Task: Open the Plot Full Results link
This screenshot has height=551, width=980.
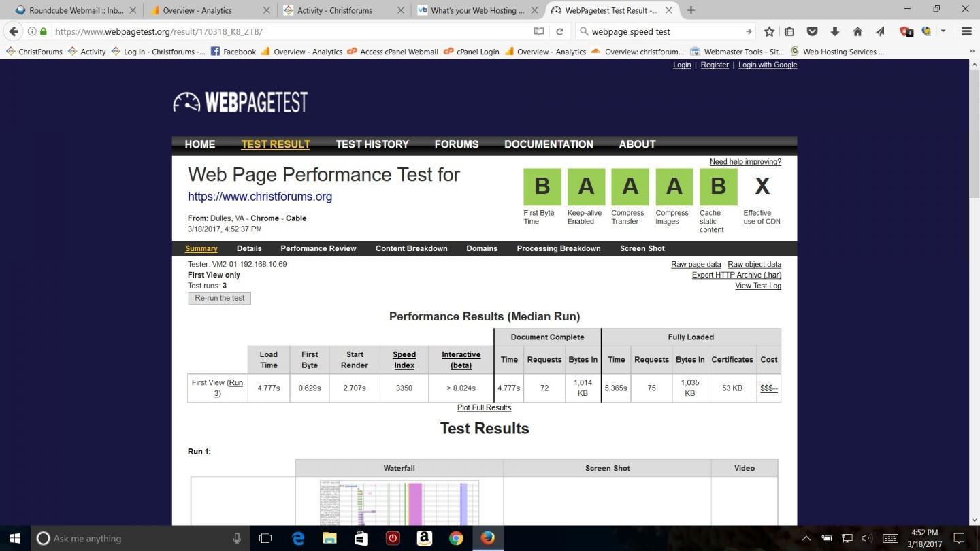Action: pos(484,407)
